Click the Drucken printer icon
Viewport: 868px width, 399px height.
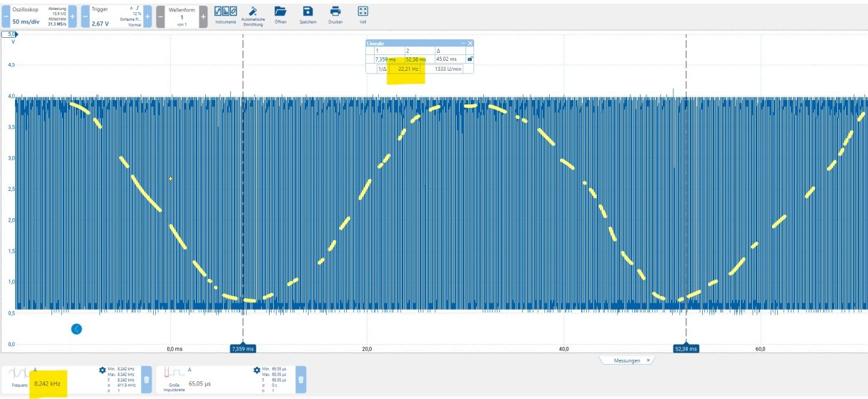[x=335, y=14]
